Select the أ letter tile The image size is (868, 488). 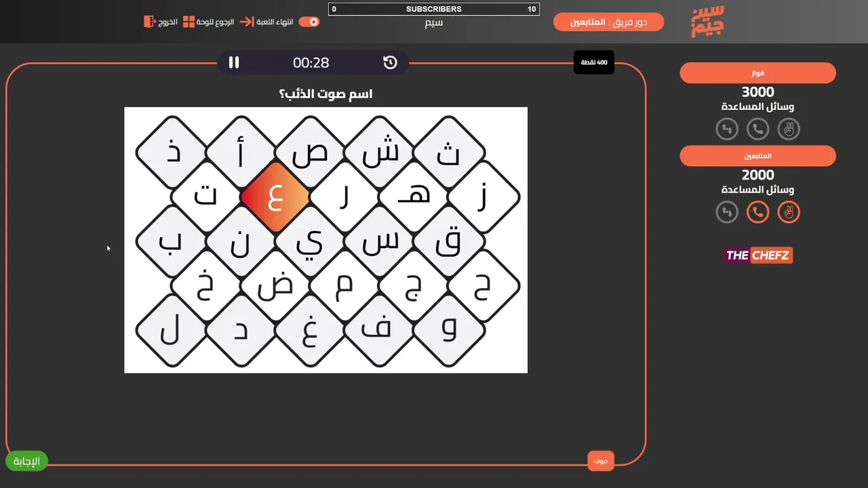[241, 153]
